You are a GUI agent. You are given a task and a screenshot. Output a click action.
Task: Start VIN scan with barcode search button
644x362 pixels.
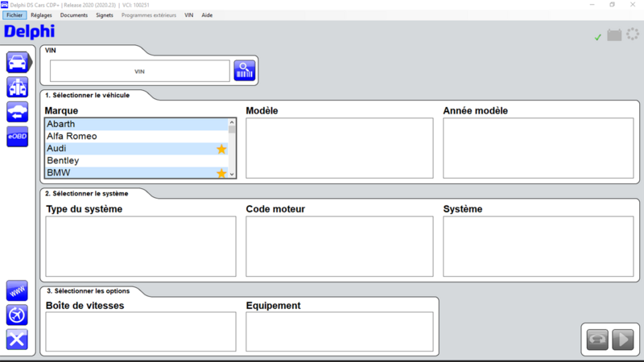(245, 71)
